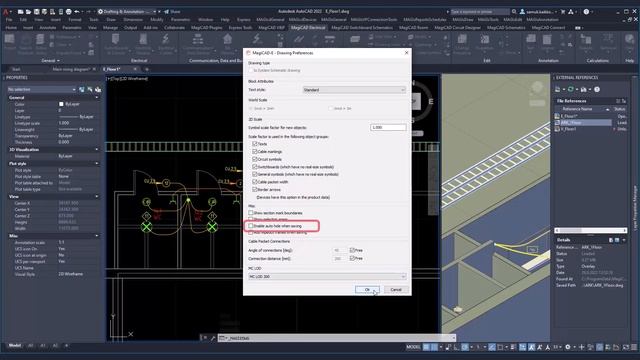Open the MagiCAD Electrical ribbon tab
The width and height of the screenshot is (640, 360).
308,28
